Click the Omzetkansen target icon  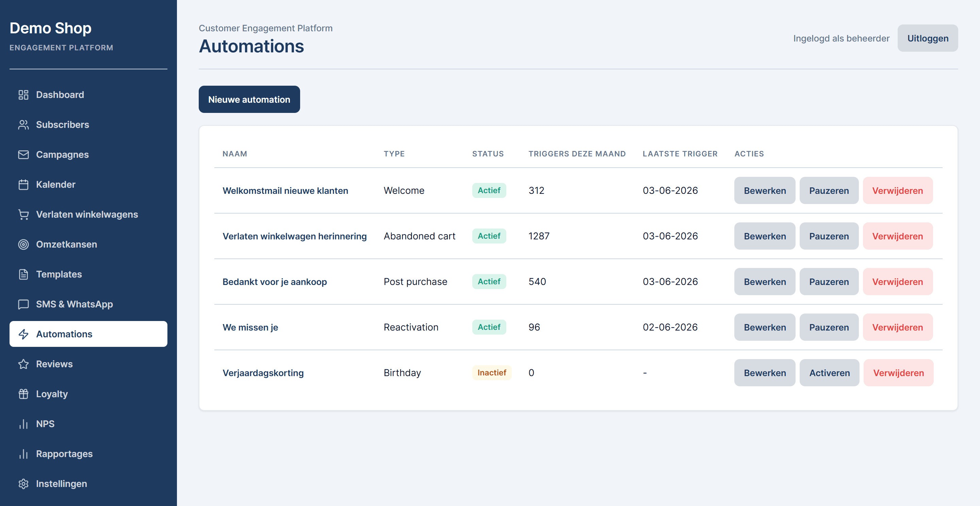[x=23, y=244]
